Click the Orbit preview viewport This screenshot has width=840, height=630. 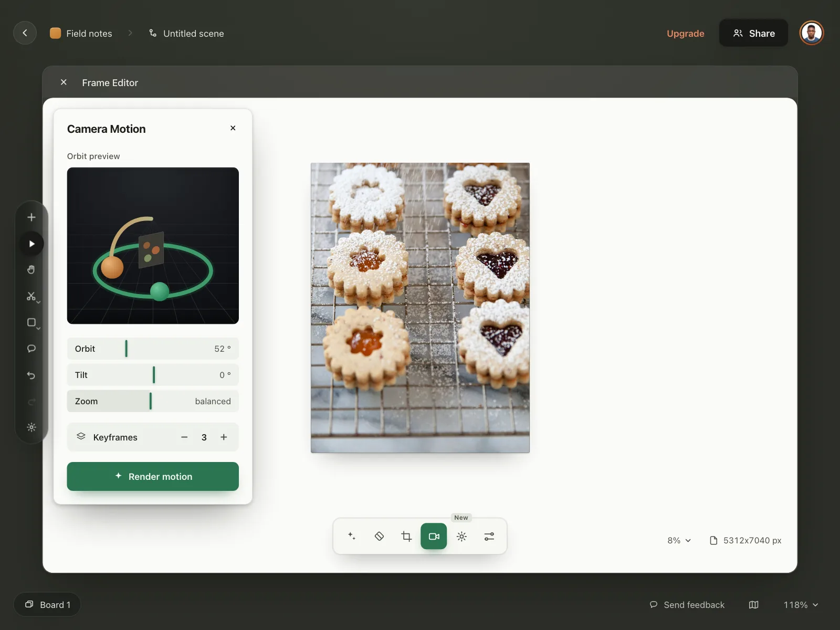(153, 246)
